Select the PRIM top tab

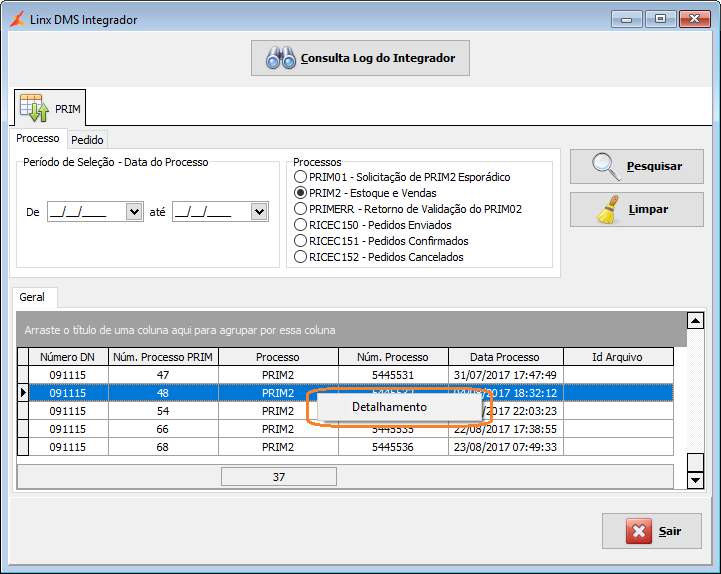tap(50, 108)
